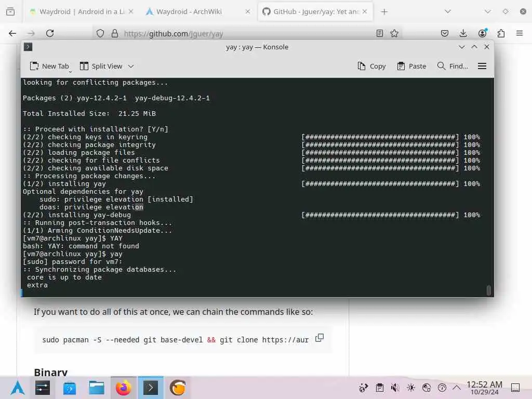The image size is (532, 399).
Task: Click 'bash: YAY: command not found' text
Action: coord(81,246)
